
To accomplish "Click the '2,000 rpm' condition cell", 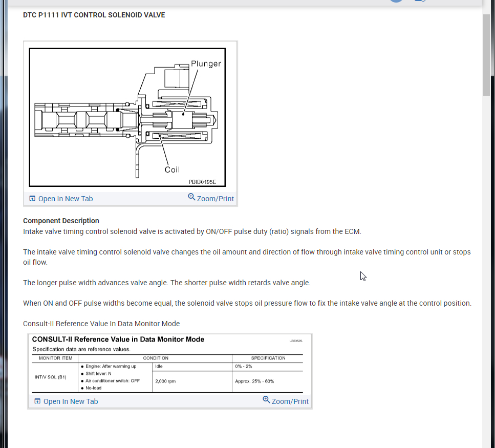I will 165,381.
